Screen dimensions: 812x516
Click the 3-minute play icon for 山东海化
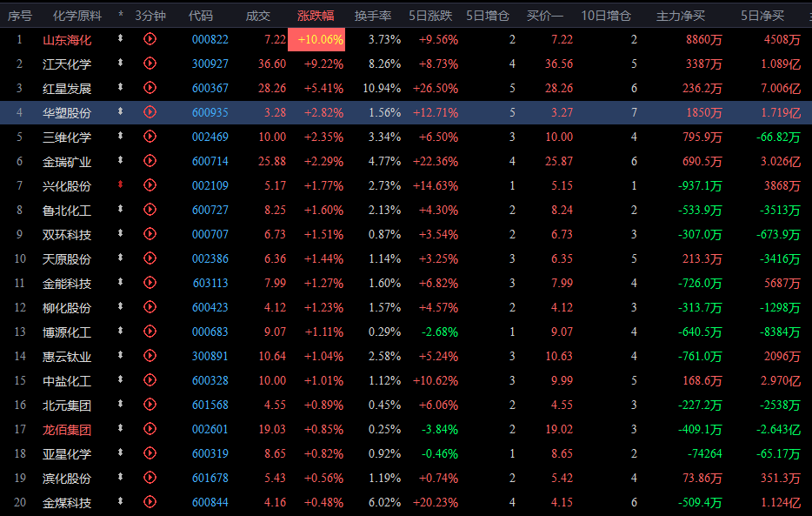[150, 39]
